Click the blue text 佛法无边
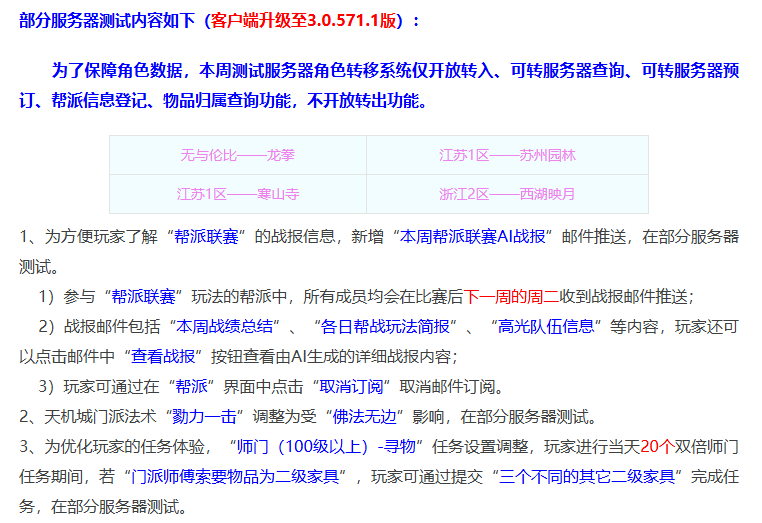 click(364, 417)
